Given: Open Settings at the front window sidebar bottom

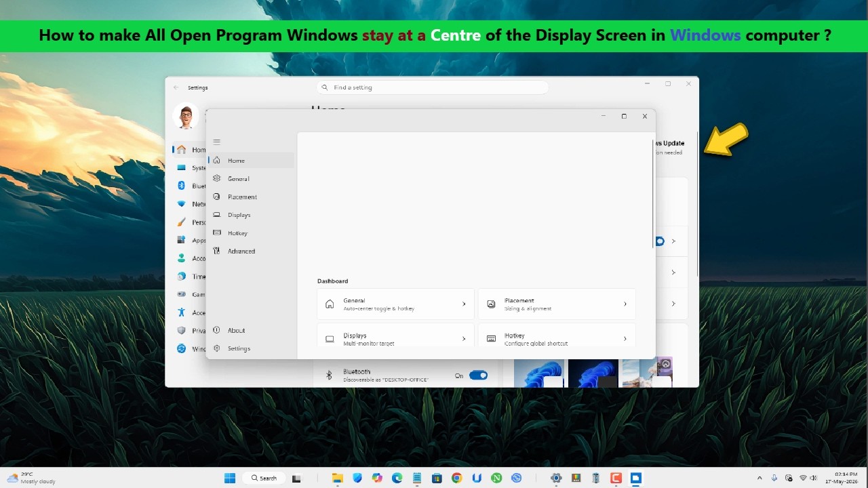Looking at the screenshot, I should pos(251,348).
